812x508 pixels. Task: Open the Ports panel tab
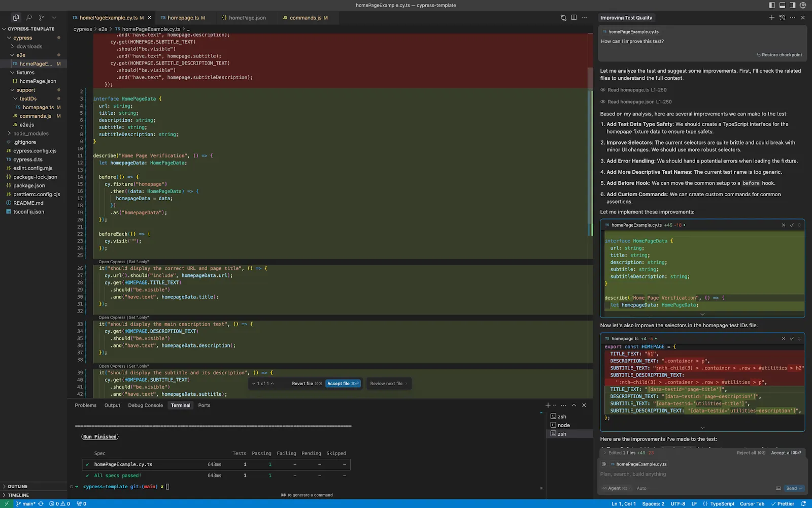204,405
